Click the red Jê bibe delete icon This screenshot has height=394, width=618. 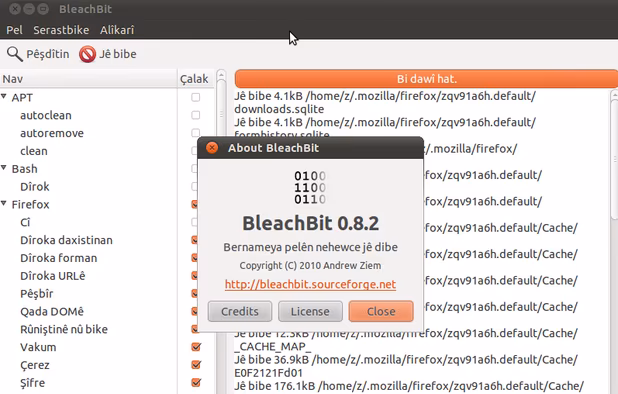(87, 54)
